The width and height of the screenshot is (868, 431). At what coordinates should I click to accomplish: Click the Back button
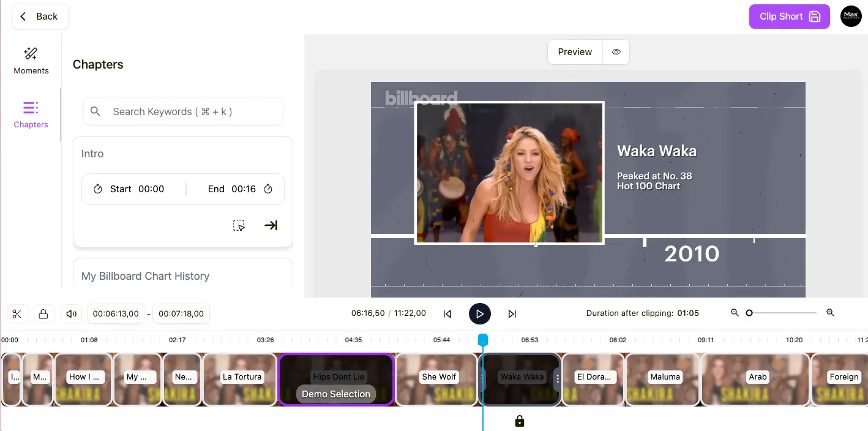pyautogui.click(x=39, y=16)
